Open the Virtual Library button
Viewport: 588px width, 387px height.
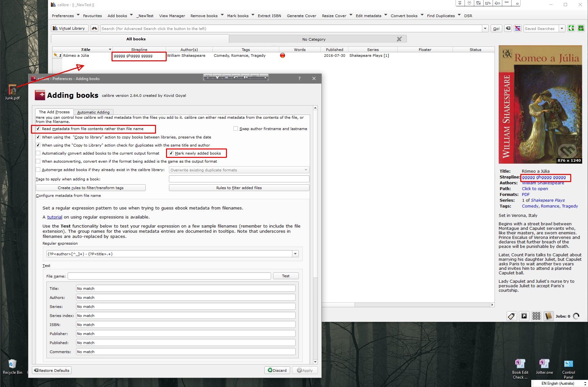(x=69, y=28)
